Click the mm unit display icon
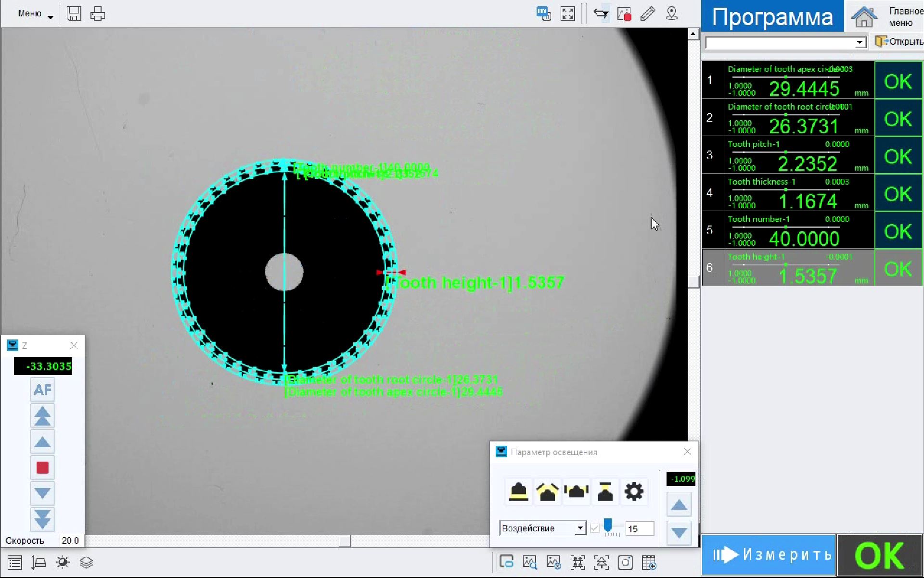The width and height of the screenshot is (924, 578). [x=544, y=13]
